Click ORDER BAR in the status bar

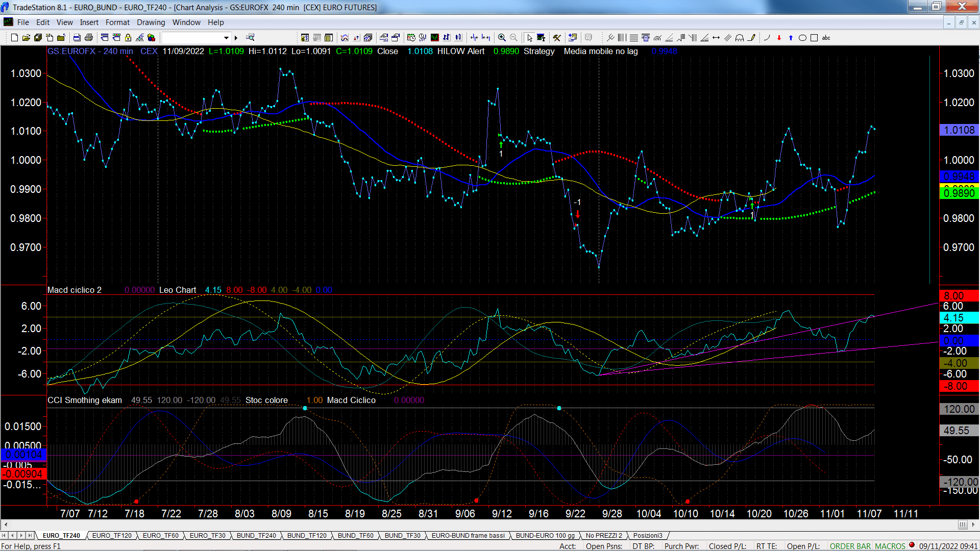[x=850, y=546]
